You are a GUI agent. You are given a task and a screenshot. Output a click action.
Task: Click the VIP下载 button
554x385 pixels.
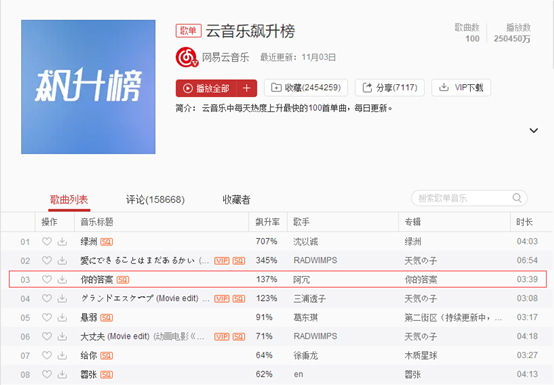pos(461,88)
